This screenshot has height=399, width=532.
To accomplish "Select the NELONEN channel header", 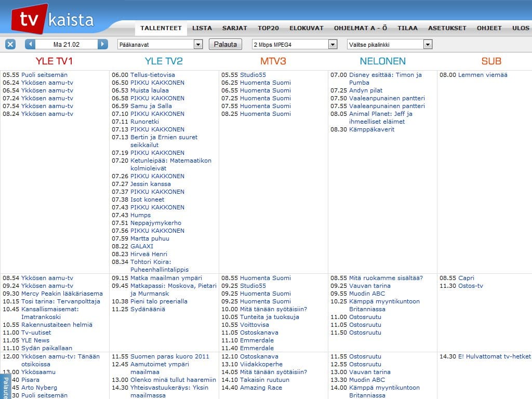I will pos(382,61).
